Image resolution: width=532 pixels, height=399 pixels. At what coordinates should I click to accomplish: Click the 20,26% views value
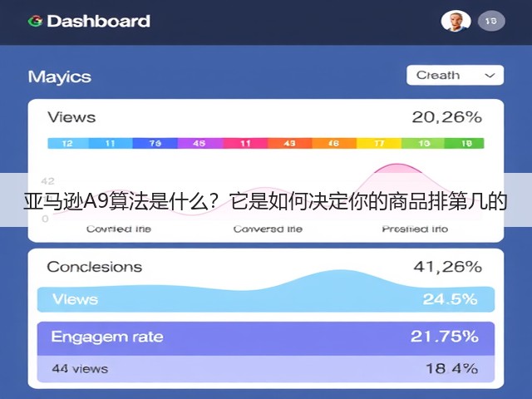[x=447, y=117]
